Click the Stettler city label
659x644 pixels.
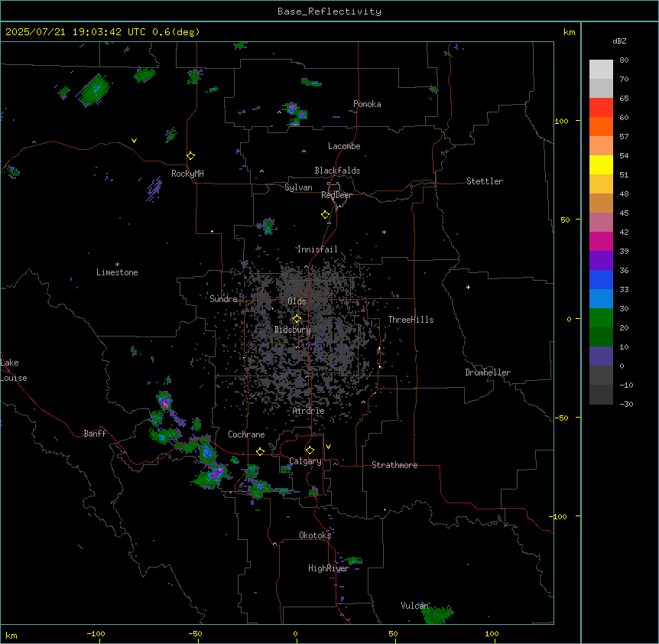[x=485, y=181]
